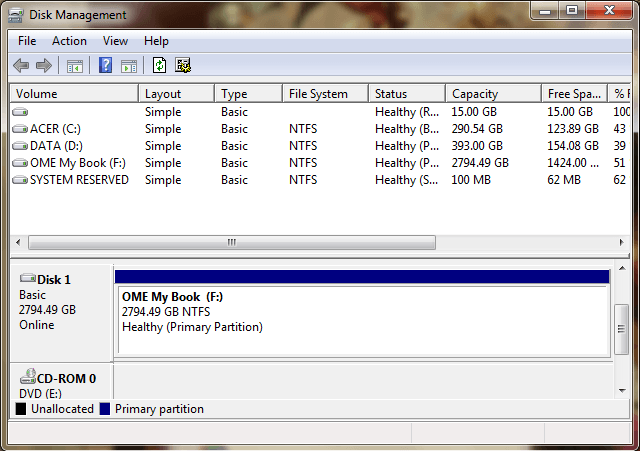640x451 pixels.
Task: Open the File menu
Action: click(x=27, y=41)
